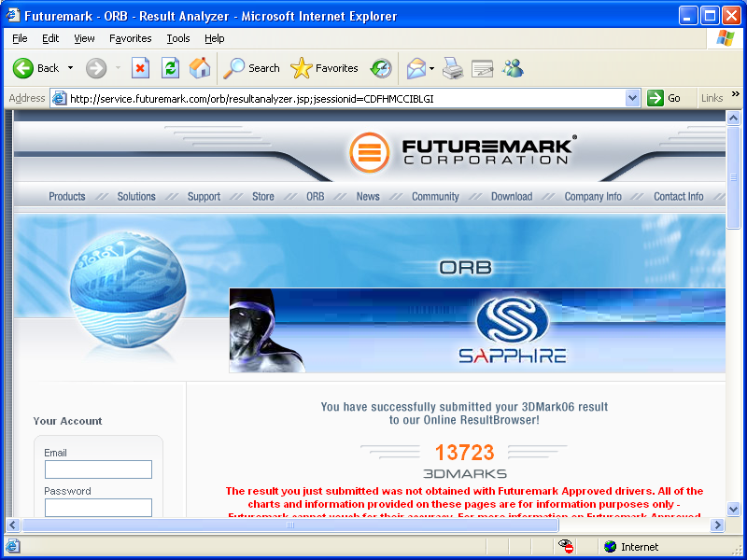Go to the Home page icon

(x=200, y=68)
